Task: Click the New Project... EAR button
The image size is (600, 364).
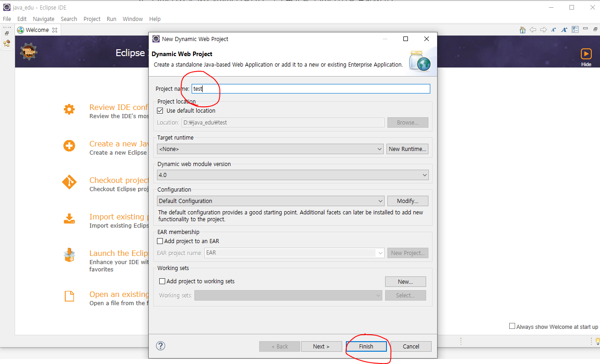Action: [408, 253]
